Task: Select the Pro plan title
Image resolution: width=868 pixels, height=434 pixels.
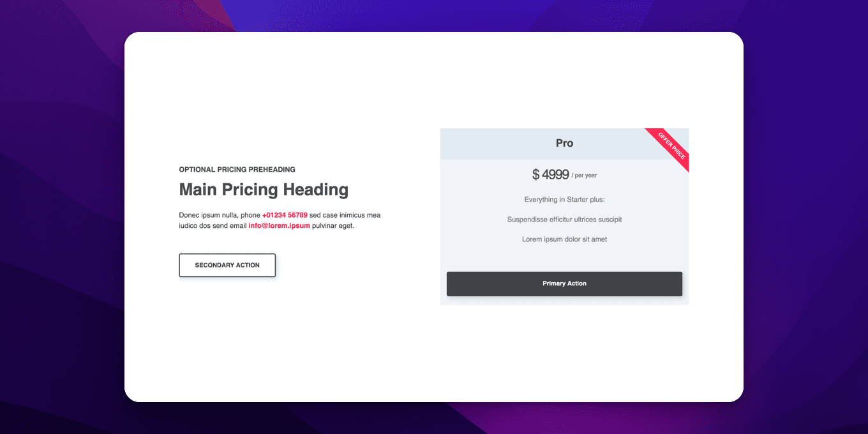Action: point(564,143)
